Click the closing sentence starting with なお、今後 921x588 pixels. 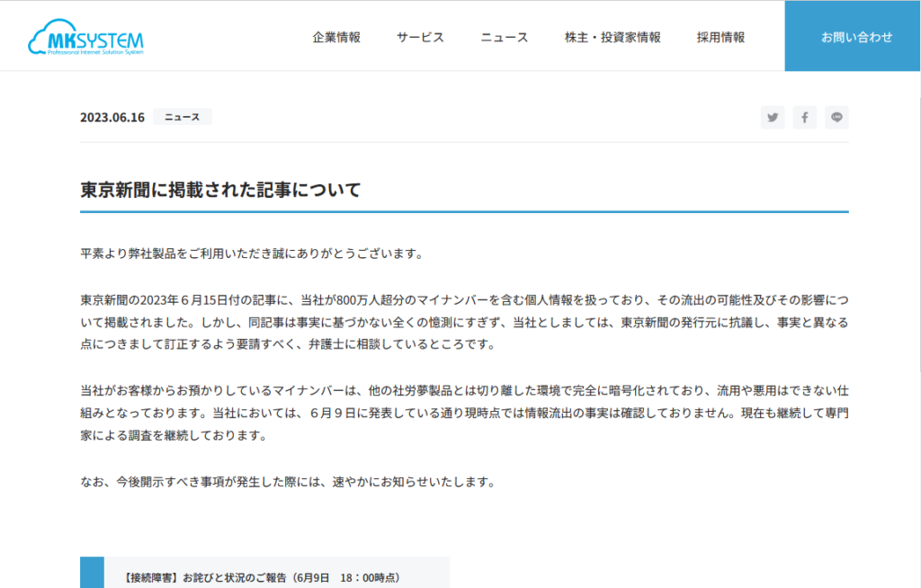coord(288,482)
